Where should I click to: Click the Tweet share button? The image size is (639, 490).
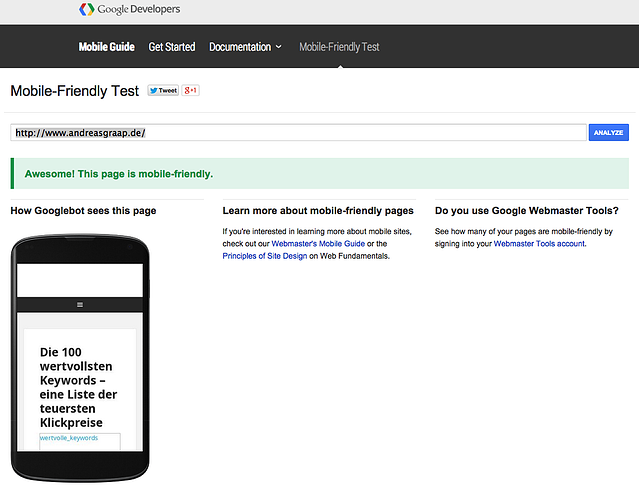pos(163,90)
